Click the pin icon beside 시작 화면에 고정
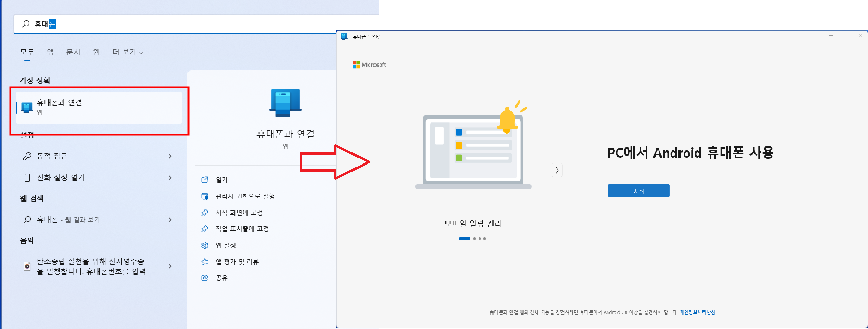Image resolution: width=868 pixels, height=329 pixels. 205,213
